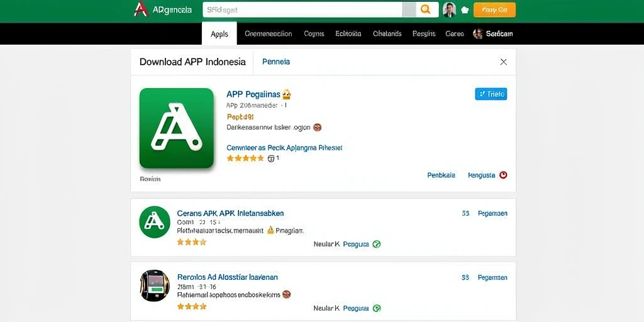
Task: Click the emoji icon beside APP Pegalinas
Action: tap(286, 94)
